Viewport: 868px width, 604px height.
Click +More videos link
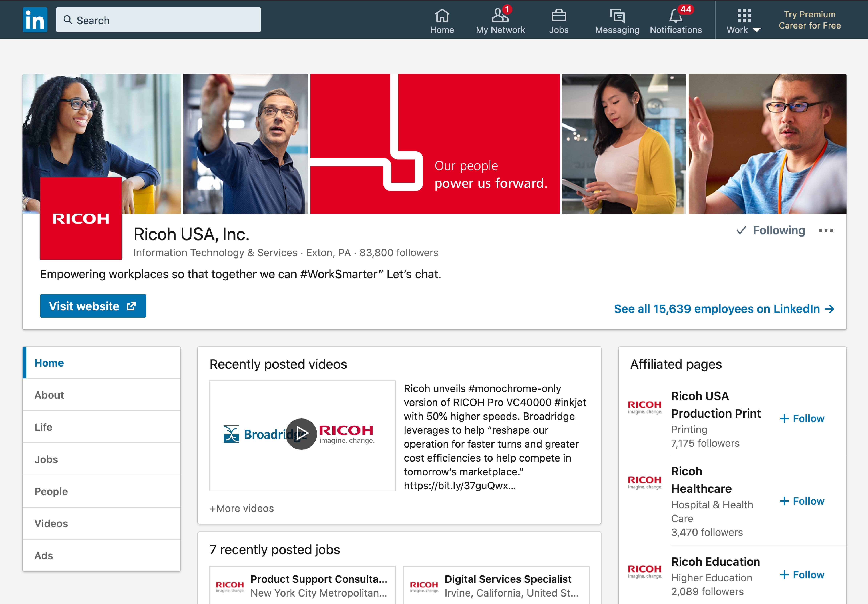[x=242, y=508]
